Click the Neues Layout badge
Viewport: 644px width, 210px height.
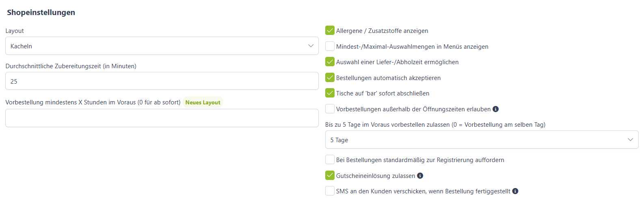[203, 102]
